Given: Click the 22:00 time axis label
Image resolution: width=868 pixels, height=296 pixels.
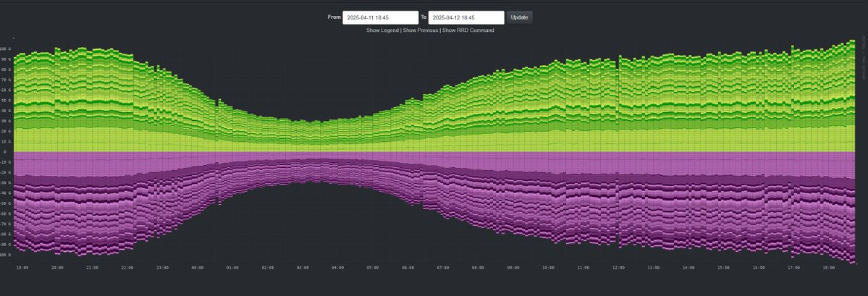Looking at the screenshot, I should pos(127,268).
